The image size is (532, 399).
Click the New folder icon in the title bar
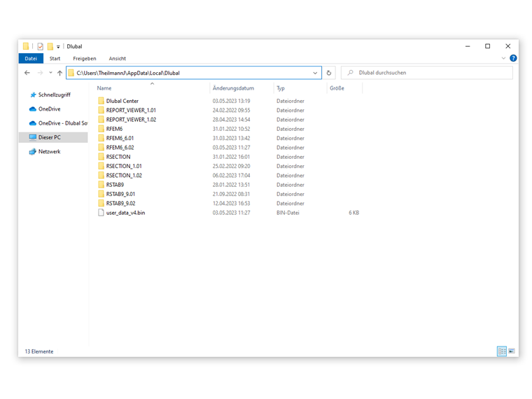coord(50,46)
